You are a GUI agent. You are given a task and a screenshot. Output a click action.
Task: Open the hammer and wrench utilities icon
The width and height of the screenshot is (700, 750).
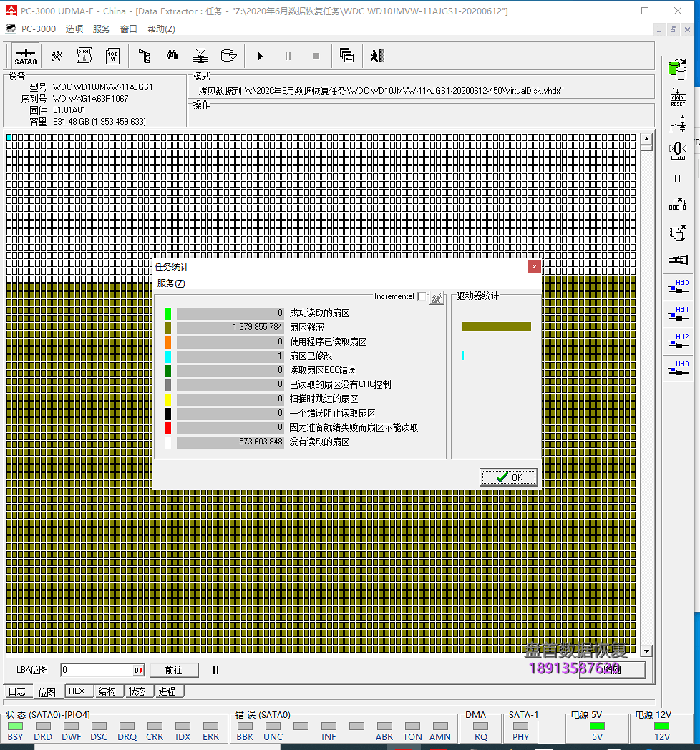(56, 56)
